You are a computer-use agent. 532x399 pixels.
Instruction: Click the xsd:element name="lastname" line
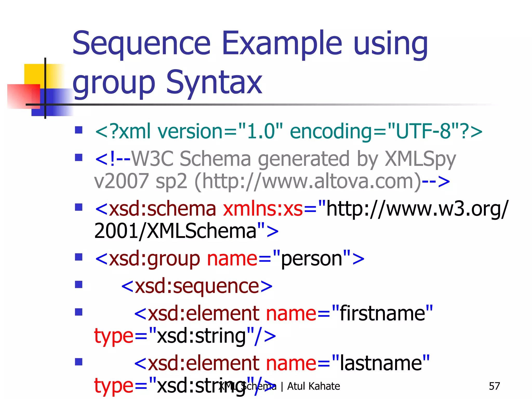[282, 363]
